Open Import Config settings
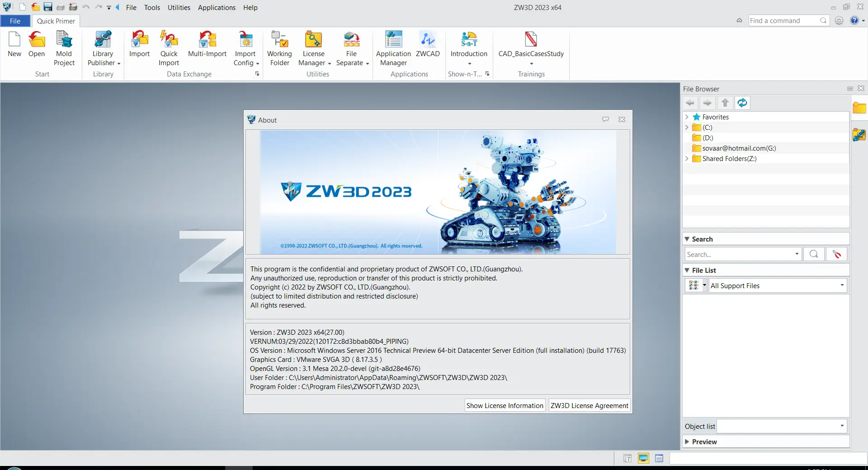Screen dimensions: 868x470 click(245, 48)
